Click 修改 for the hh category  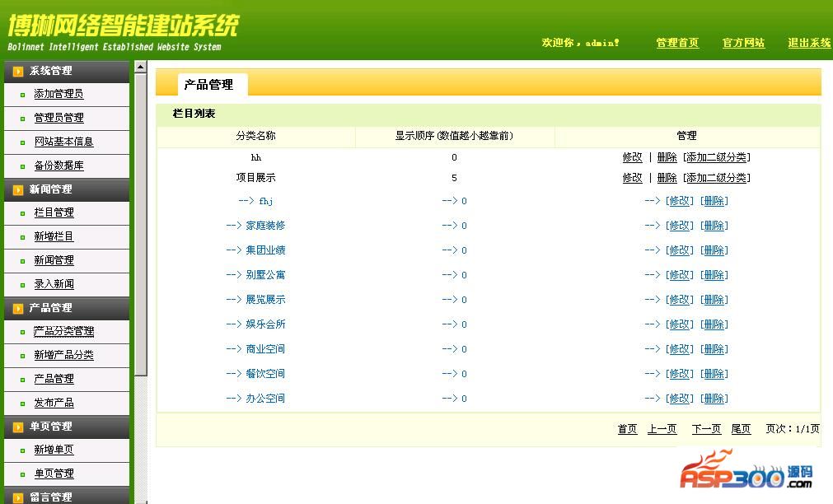pyautogui.click(x=632, y=157)
